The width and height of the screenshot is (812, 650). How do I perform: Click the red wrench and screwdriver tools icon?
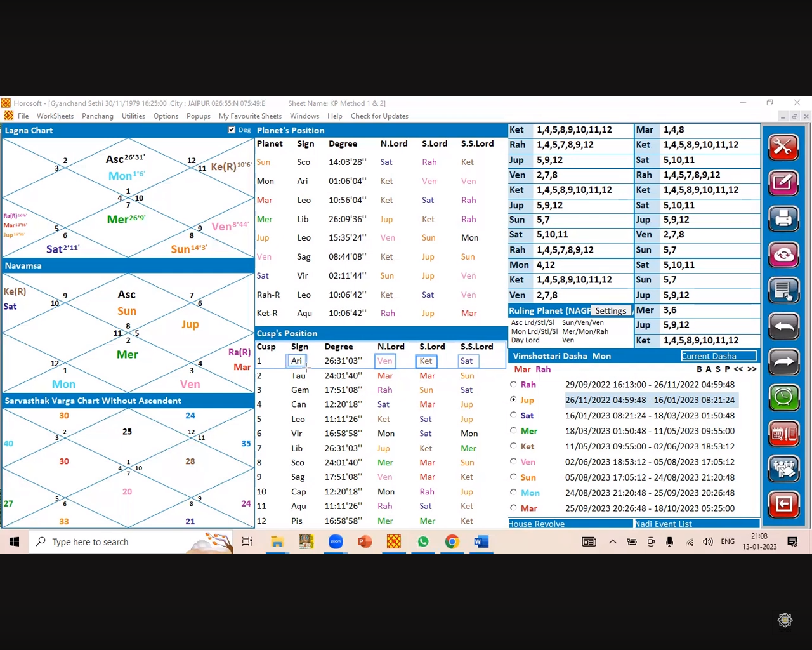[783, 147]
